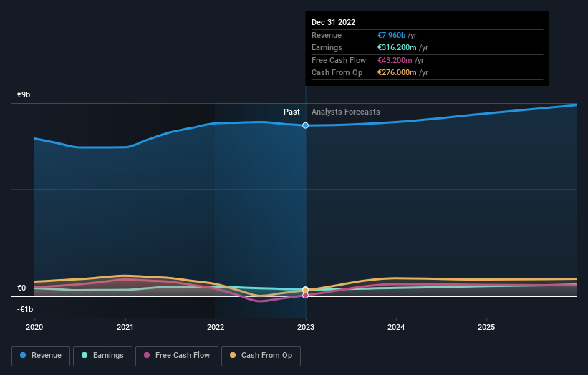Click the Past label

(x=291, y=112)
